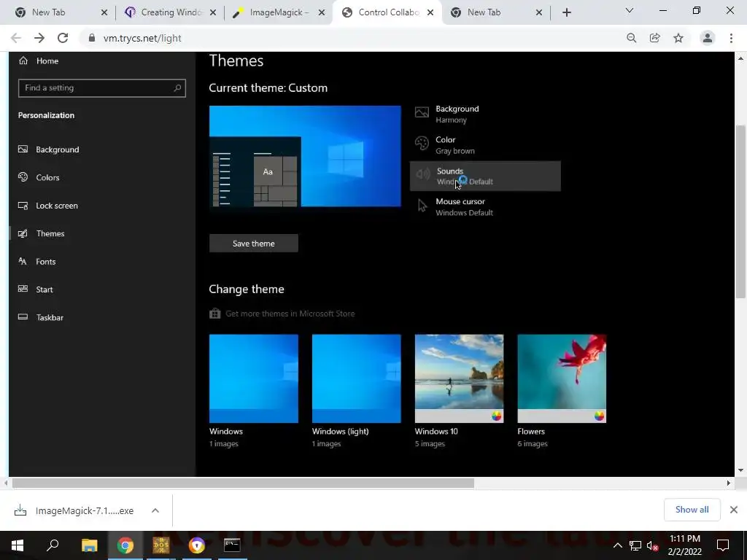The height and width of the screenshot is (560, 747).
Task: Click the Save theme button
Action: coord(253,244)
